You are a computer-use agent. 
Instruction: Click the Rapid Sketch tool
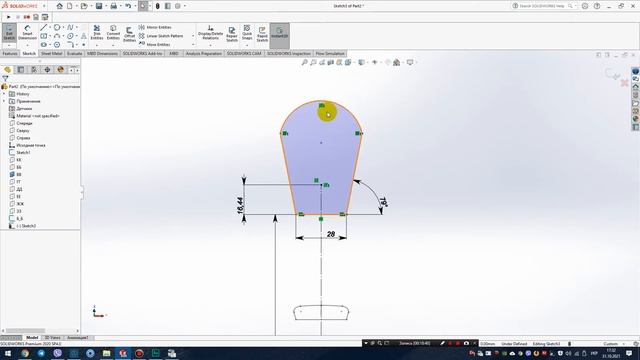point(262,34)
